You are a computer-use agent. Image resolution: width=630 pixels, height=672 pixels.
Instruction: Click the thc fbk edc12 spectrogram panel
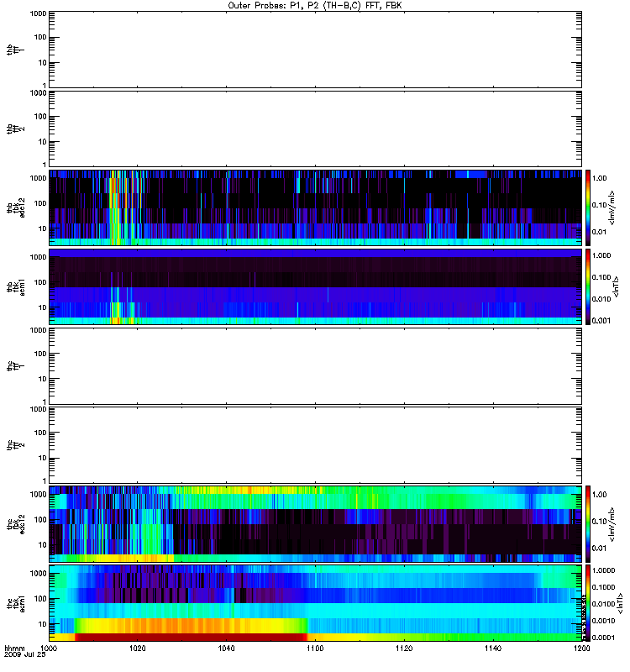point(316,524)
